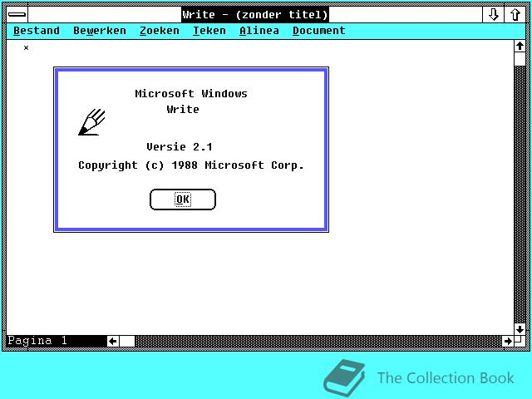Click the Write pencil icon in dialog
This screenshot has height=399, width=532.
tap(91, 122)
